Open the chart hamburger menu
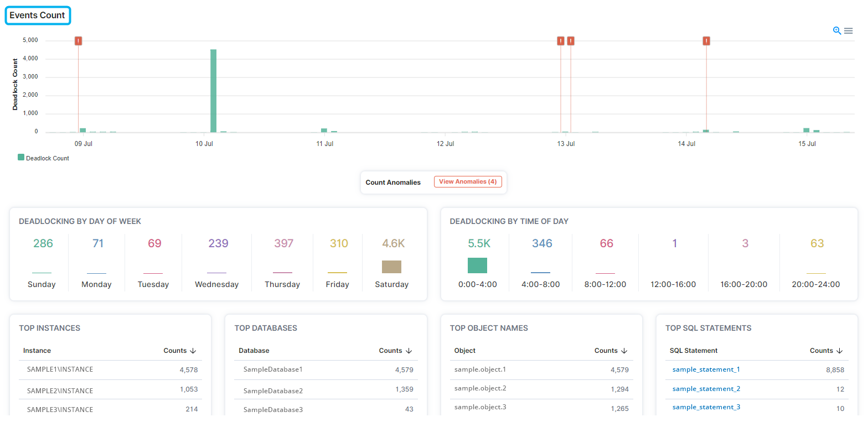Viewport: 868px width, 422px height. (848, 31)
